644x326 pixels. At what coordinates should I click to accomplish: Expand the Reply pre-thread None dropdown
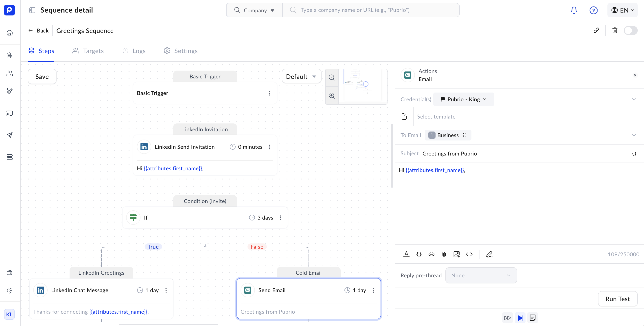coord(481,275)
